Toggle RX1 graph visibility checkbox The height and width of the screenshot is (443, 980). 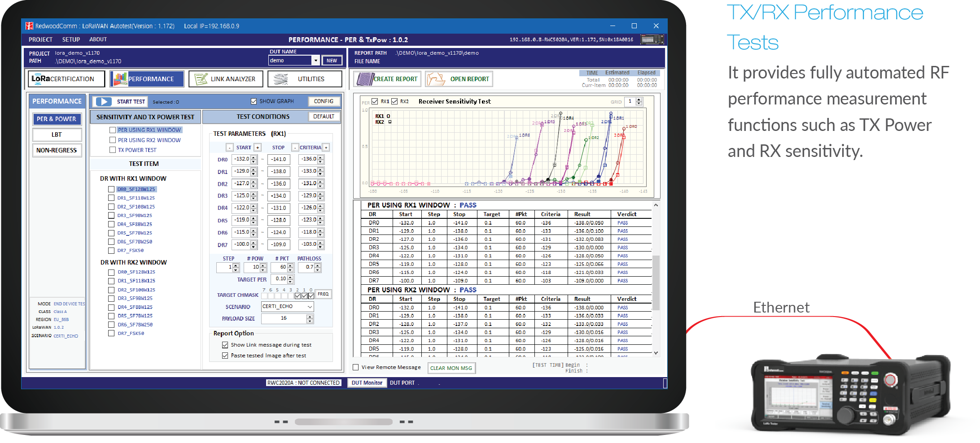(375, 101)
